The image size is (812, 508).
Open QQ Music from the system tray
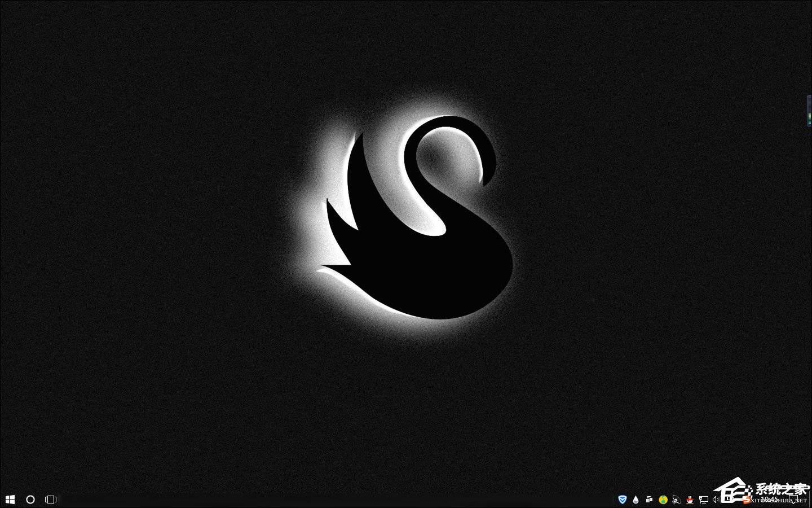pos(663,500)
